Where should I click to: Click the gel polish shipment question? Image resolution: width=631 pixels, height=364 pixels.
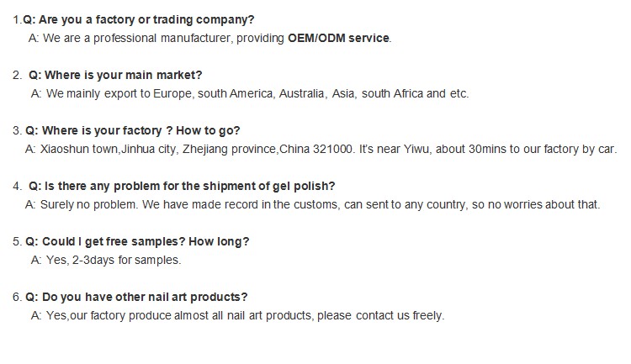(182, 187)
